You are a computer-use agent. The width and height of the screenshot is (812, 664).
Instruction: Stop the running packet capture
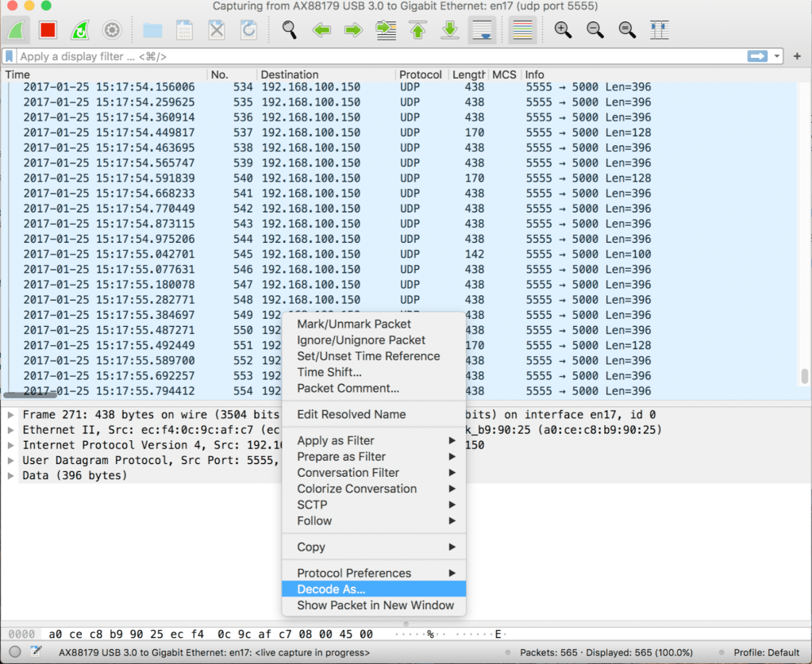48,30
